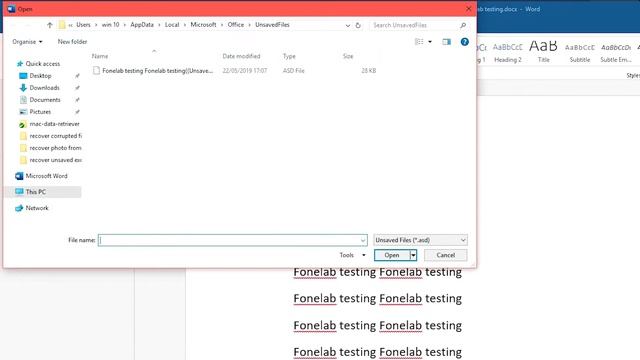This screenshot has width=640, height=360.
Task: Navigate to AppData in breadcrumb
Action: pos(142,25)
